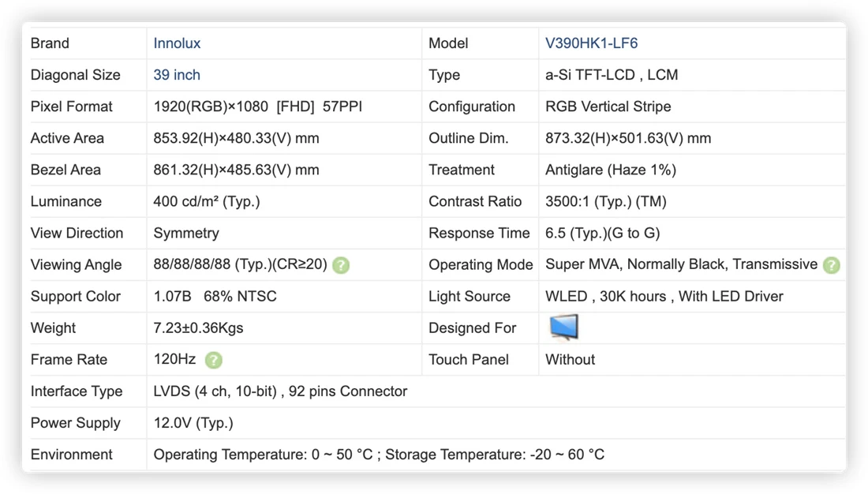Click the Active Area label
Screen dimensions: 868x494
pyautogui.click(x=67, y=138)
